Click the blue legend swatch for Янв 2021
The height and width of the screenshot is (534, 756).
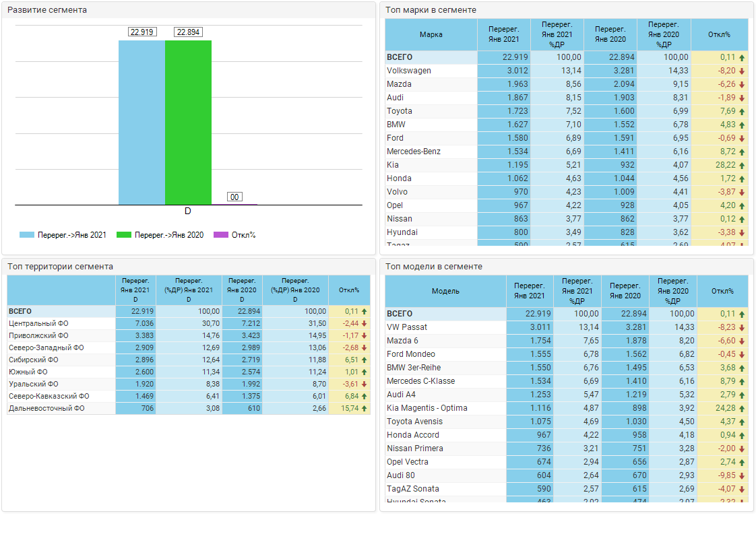click(26, 235)
